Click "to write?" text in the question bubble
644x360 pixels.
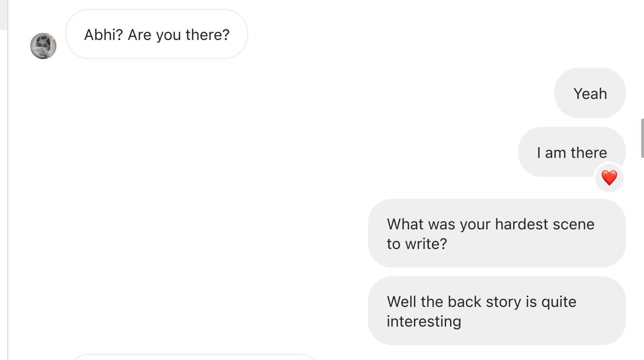[417, 244]
